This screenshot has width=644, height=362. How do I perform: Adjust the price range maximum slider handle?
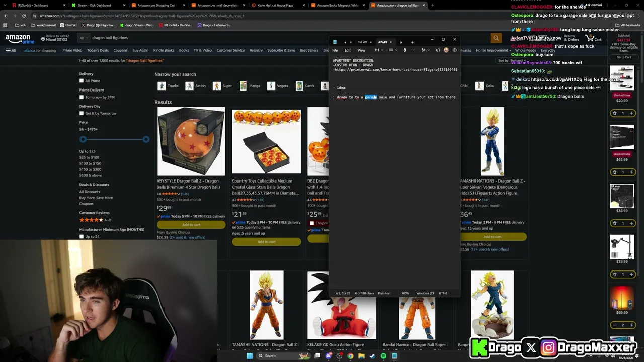click(x=146, y=139)
